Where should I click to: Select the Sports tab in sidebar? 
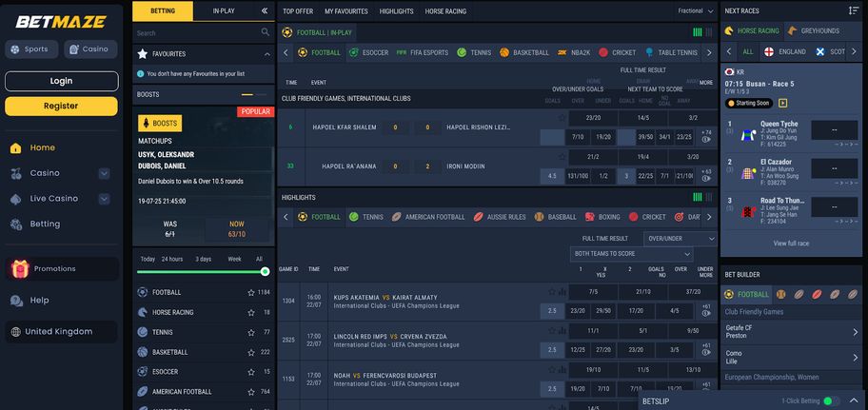[31, 49]
